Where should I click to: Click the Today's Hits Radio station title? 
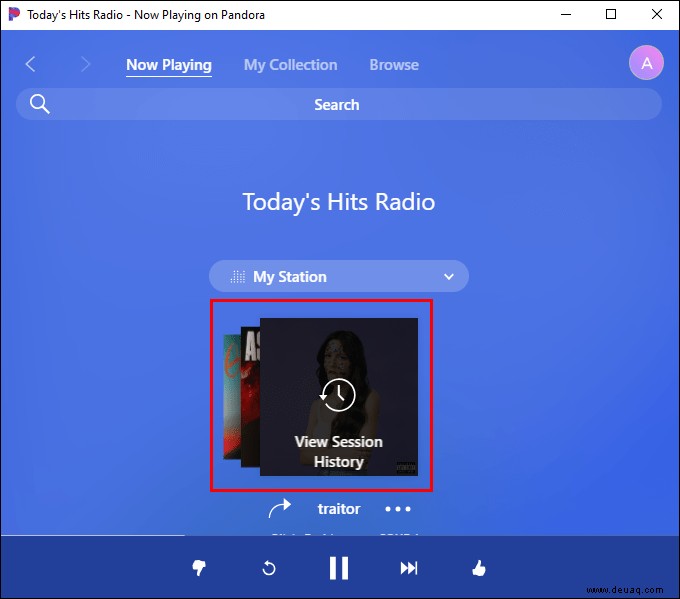(x=339, y=202)
